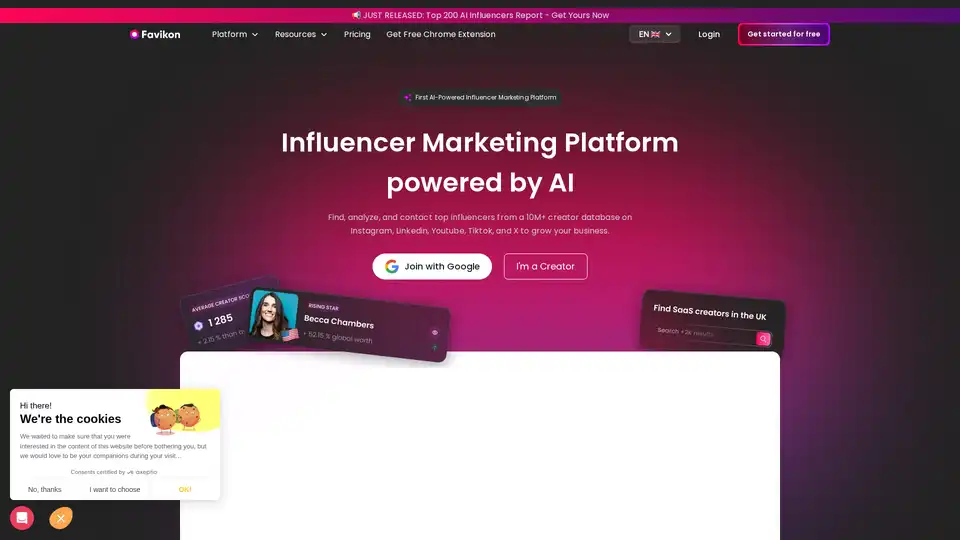Expand the Platform dropdown menu

pos(235,34)
